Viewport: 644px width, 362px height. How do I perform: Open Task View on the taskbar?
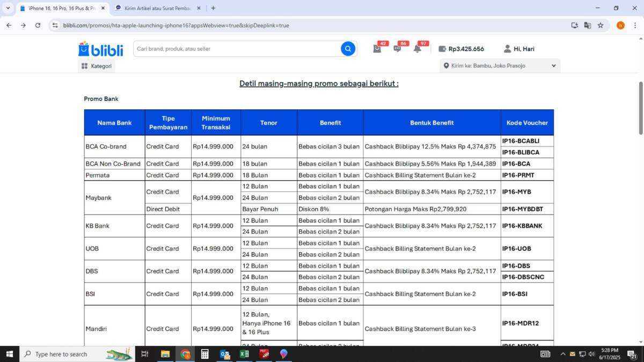(x=144, y=354)
